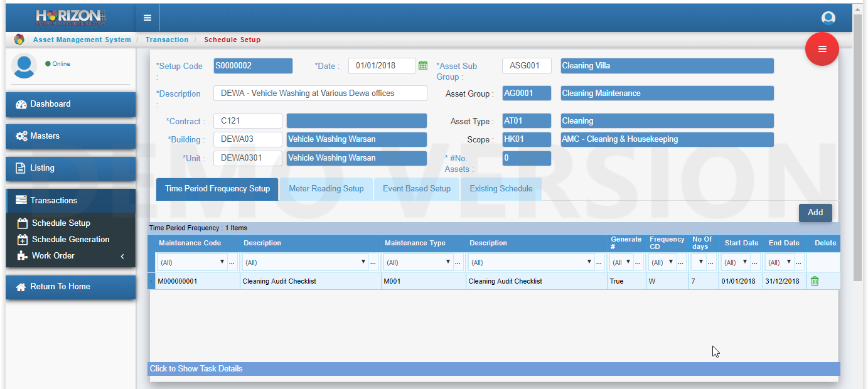The height and width of the screenshot is (389, 868).
Task: Open the red floating action menu button
Action: point(822,49)
